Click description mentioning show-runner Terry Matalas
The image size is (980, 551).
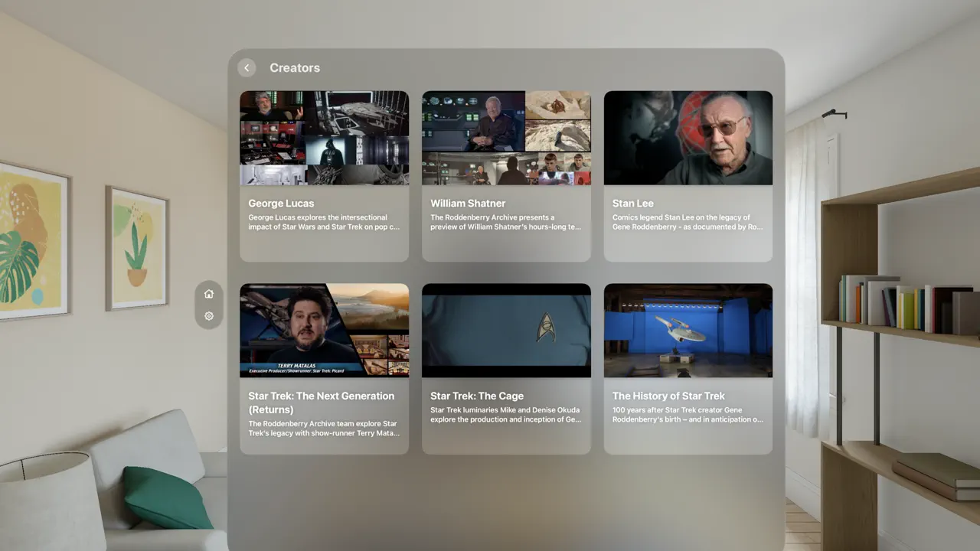click(x=324, y=429)
